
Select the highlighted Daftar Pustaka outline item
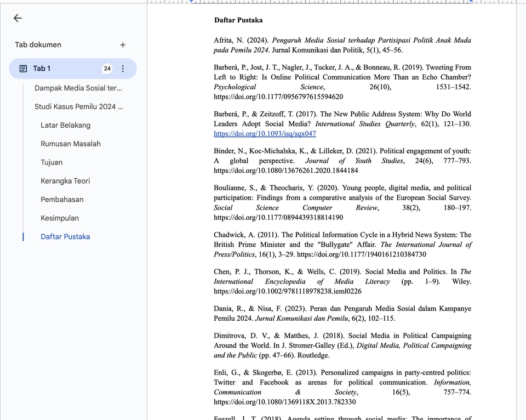pos(65,237)
